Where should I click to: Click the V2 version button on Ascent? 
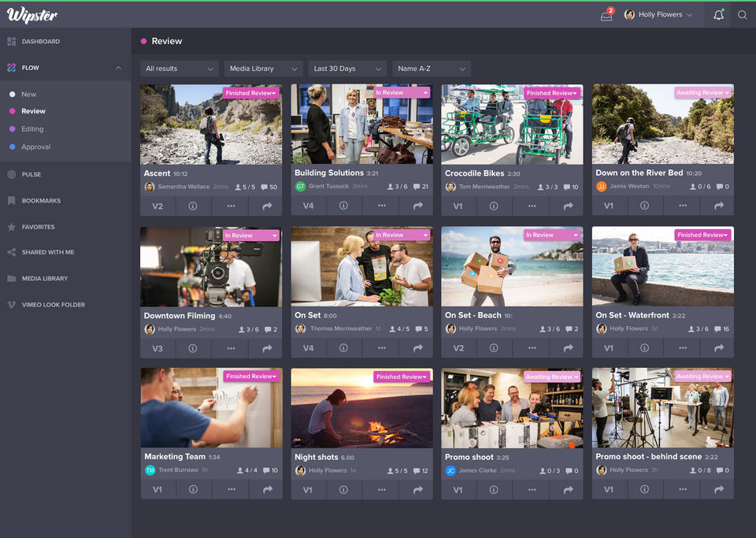[157, 206]
